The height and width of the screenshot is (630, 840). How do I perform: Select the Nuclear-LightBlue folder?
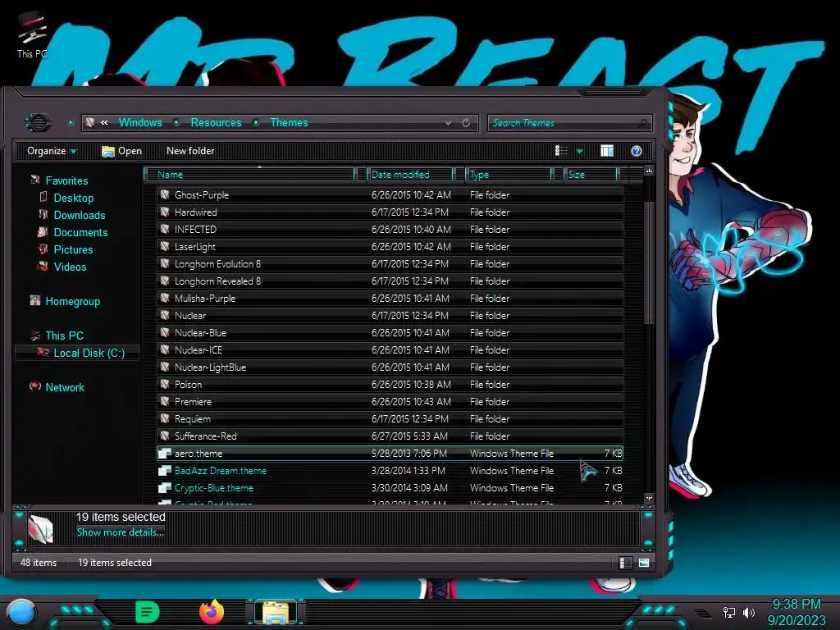(390, 367)
